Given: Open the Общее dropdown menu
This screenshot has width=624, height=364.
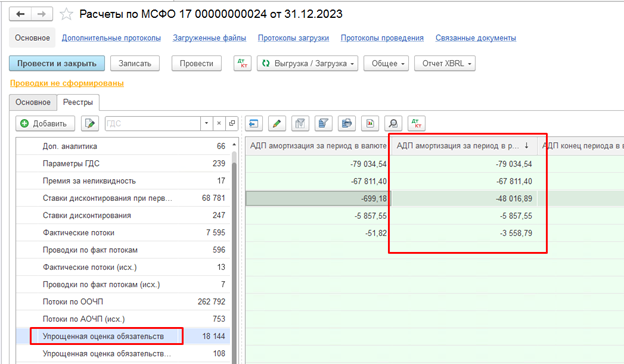Looking at the screenshot, I should [x=386, y=63].
